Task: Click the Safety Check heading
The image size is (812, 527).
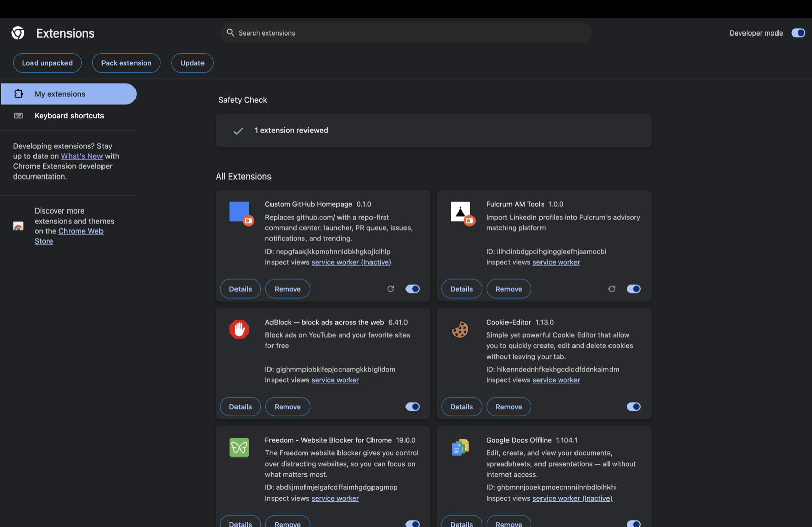Action: point(243,100)
